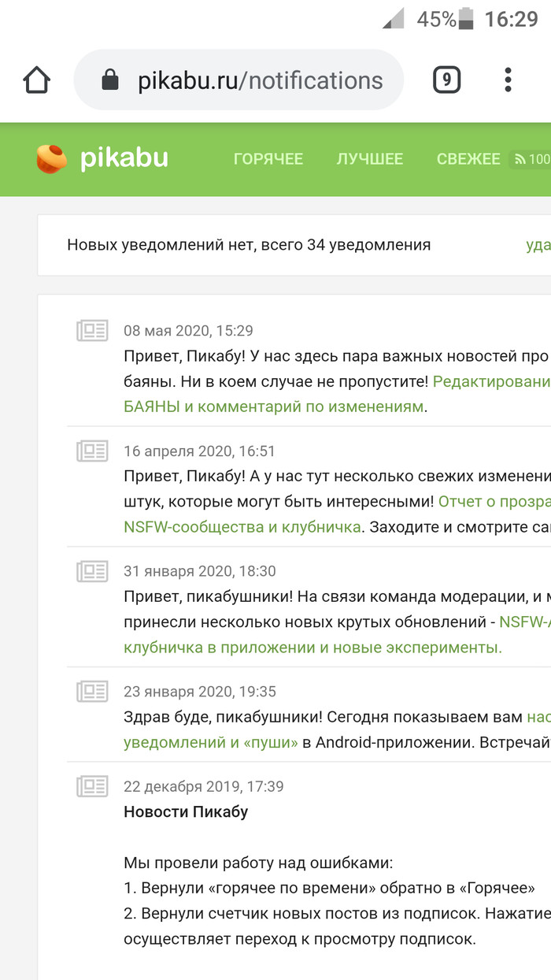Open the Отчет о прозрачности link
The height and width of the screenshot is (980, 551).
pyautogui.click(x=494, y=501)
